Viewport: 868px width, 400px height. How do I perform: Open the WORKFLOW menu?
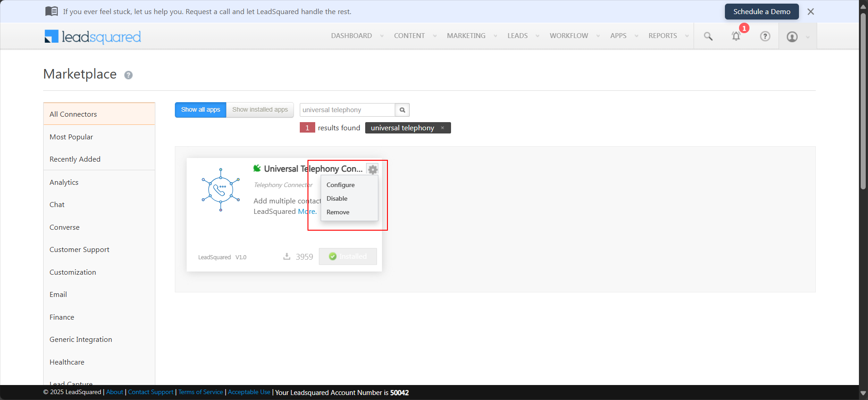(x=569, y=36)
